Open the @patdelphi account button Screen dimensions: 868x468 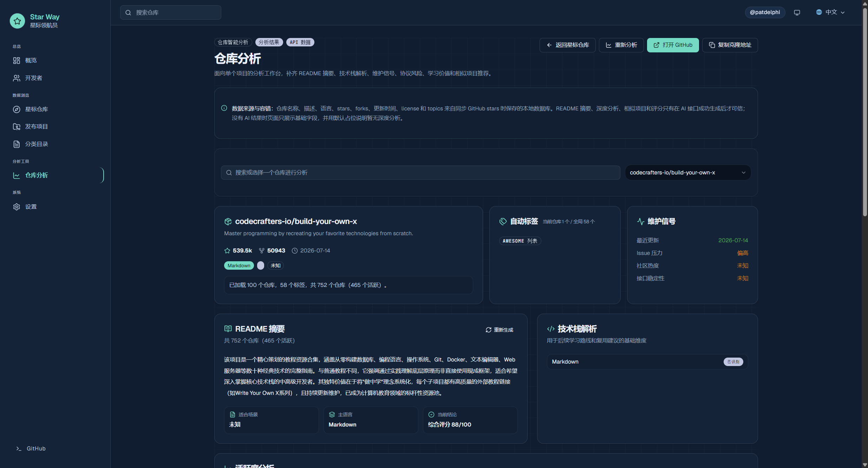[765, 12]
